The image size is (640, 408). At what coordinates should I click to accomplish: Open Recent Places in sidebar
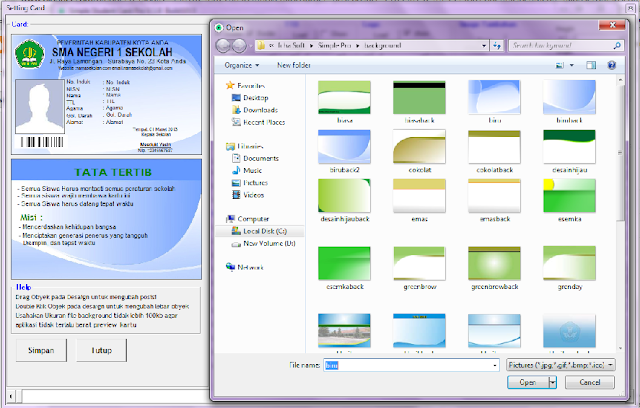click(x=258, y=122)
